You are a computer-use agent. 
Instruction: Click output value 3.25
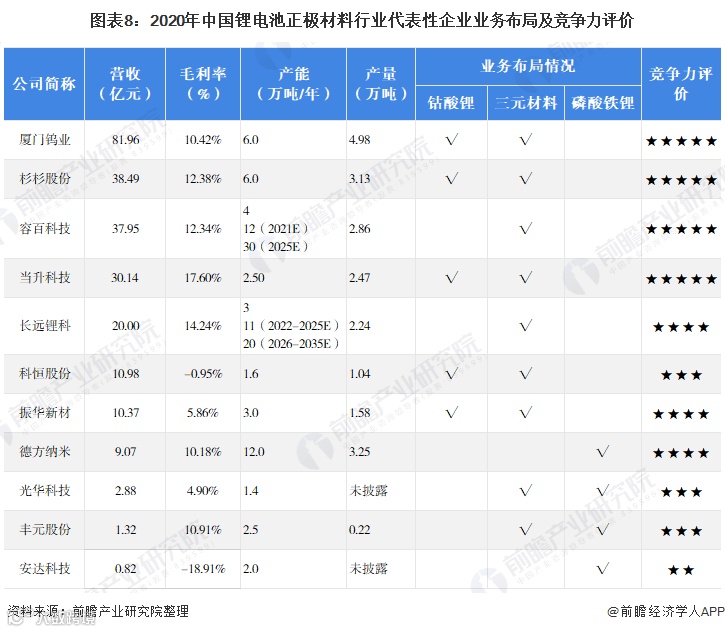click(360, 451)
